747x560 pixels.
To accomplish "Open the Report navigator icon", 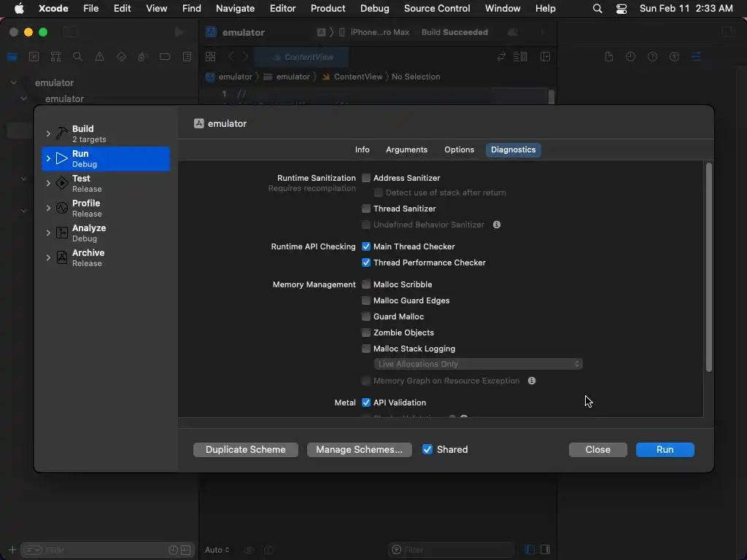I will [x=187, y=57].
